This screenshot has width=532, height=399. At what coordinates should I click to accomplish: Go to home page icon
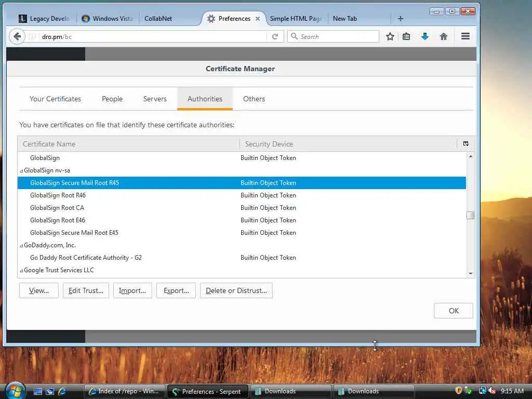coord(444,37)
